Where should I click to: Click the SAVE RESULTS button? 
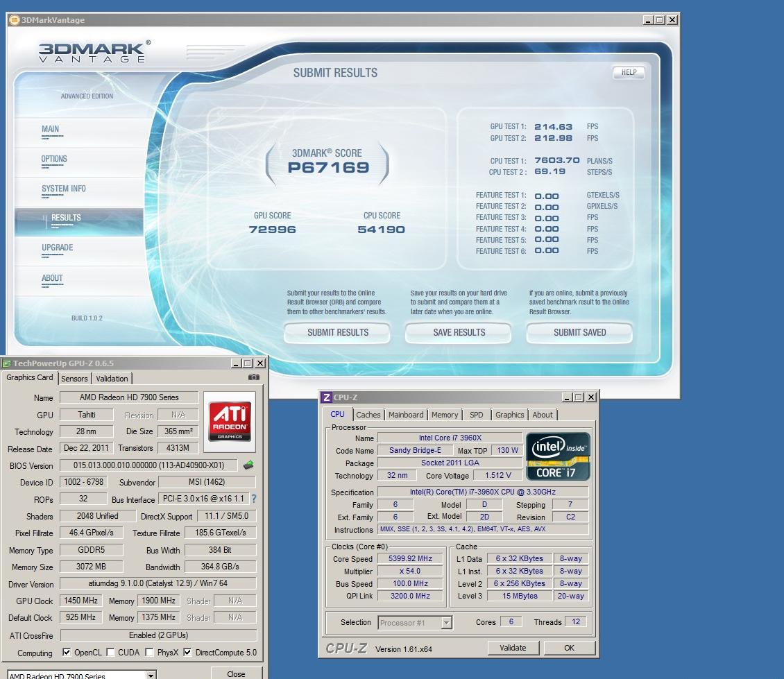pos(459,332)
